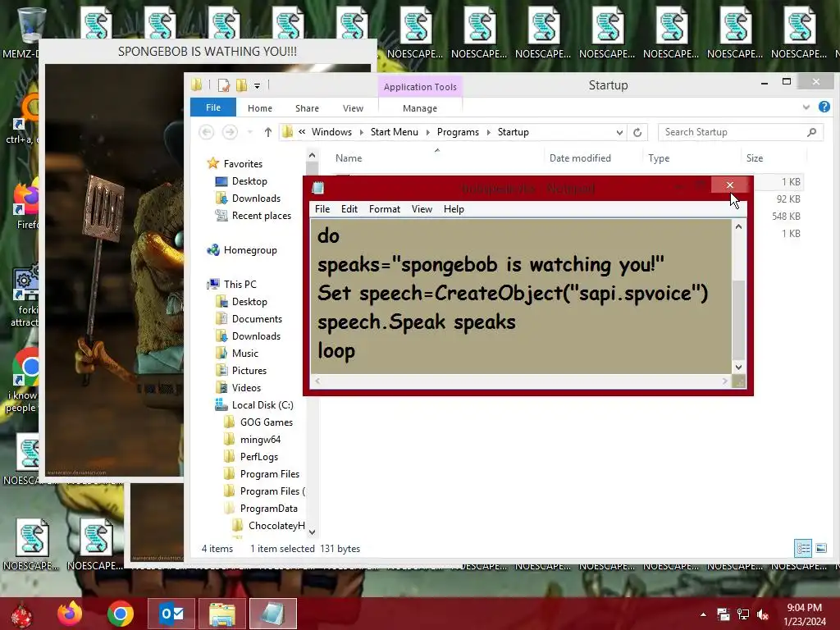Click the Start Menu breadcrumb
Screen dimensions: 840x630
[395, 132]
